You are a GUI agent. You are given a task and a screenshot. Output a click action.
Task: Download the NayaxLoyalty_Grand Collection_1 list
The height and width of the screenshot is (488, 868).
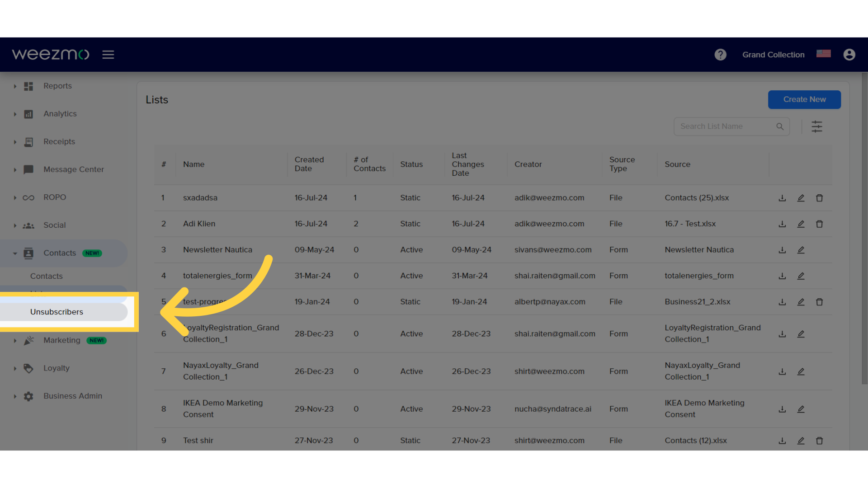coord(782,371)
